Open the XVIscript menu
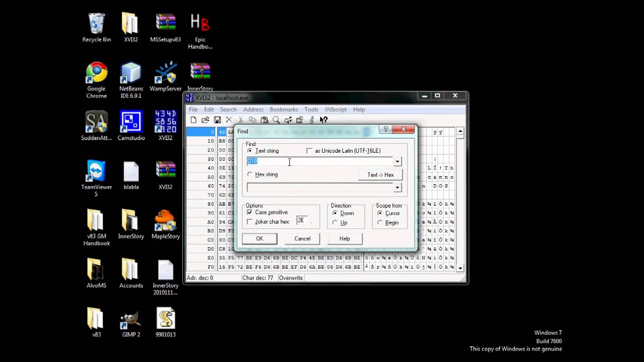The image size is (644, 362). coord(336,109)
